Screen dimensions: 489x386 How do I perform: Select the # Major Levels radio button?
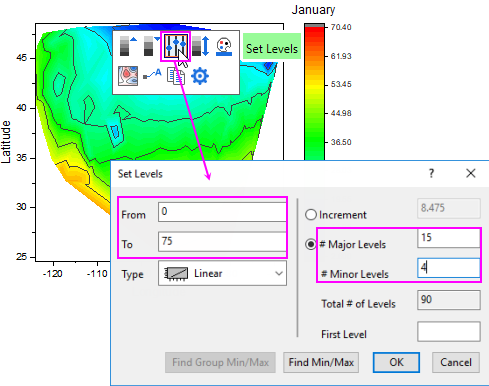click(x=311, y=244)
